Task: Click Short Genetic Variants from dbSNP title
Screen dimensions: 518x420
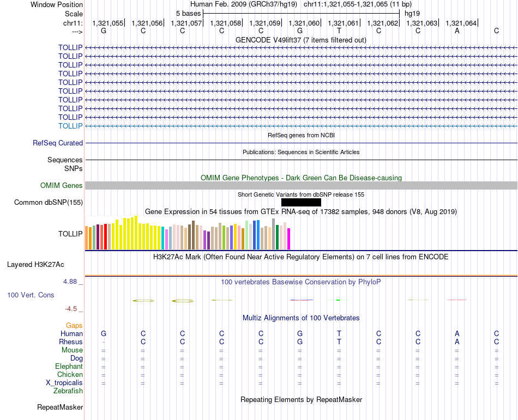Action: click(x=301, y=194)
